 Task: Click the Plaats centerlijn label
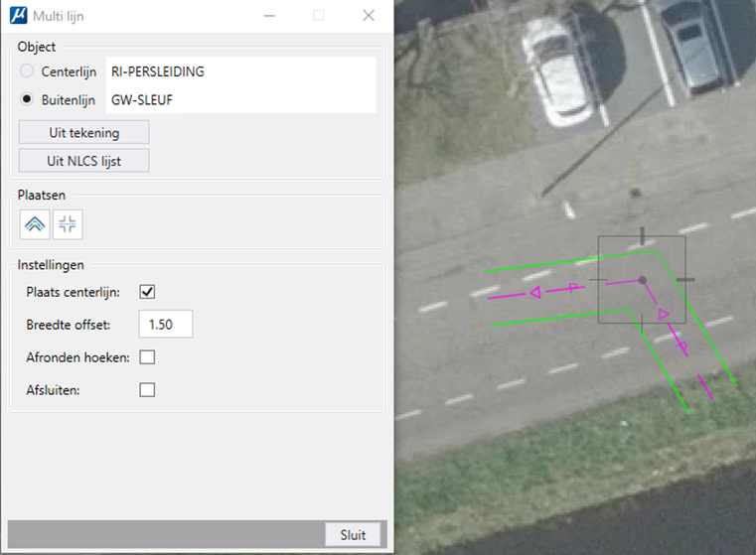pyautogui.click(x=73, y=293)
